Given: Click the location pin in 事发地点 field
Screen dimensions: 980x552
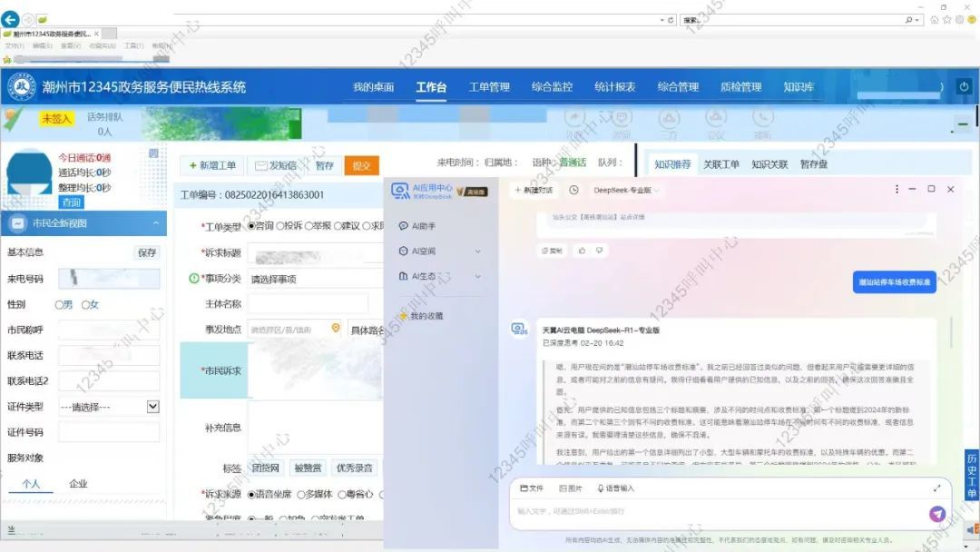Looking at the screenshot, I should point(335,329).
